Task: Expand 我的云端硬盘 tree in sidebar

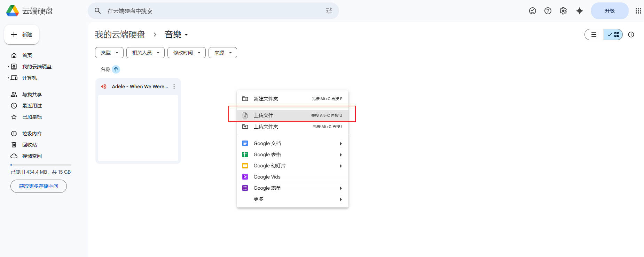Action: [x=8, y=67]
